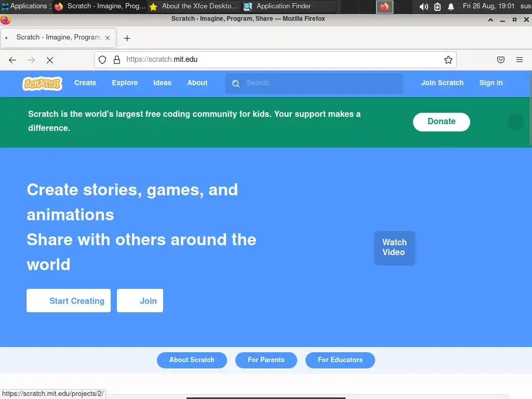
Task: Open the Xfce Applications menu
Action: point(25,6)
